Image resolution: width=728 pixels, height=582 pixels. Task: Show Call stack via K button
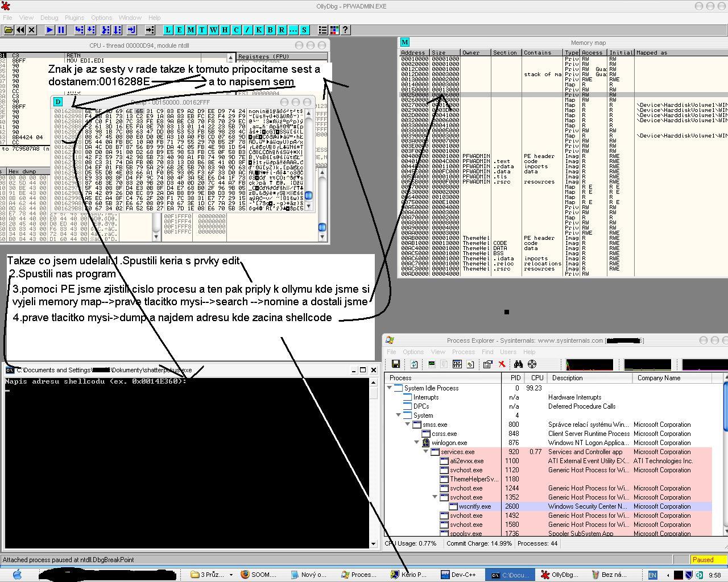tap(259, 30)
